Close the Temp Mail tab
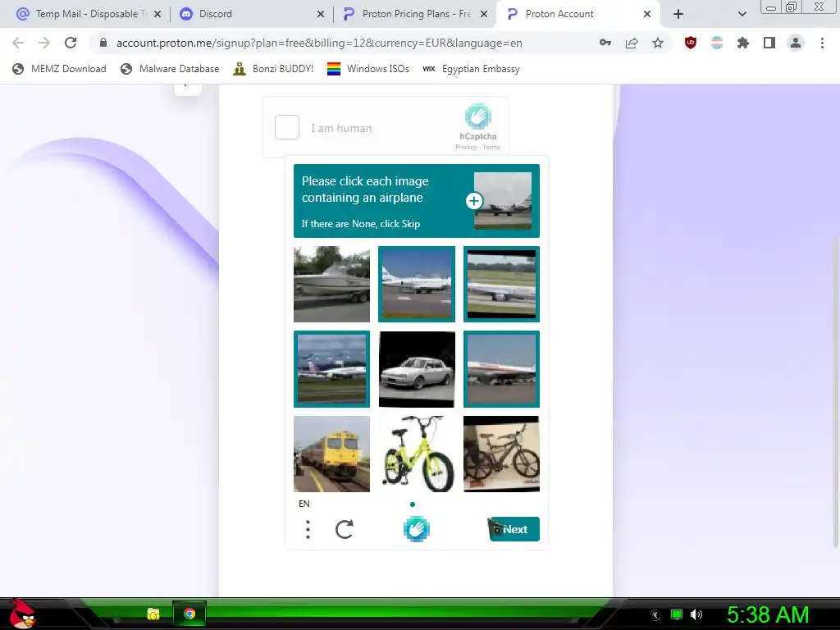Viewport: 840px width, 630px height. [x=157, y=15]
